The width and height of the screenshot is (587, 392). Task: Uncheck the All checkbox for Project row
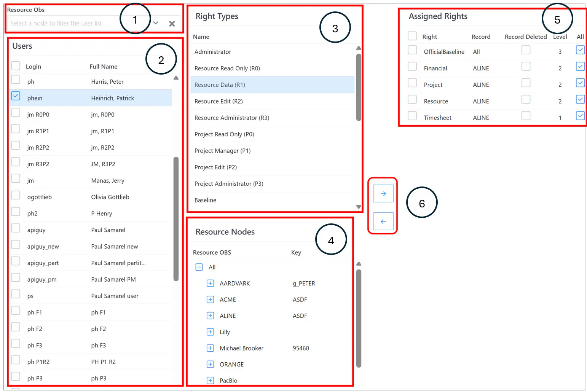(580, 83)
